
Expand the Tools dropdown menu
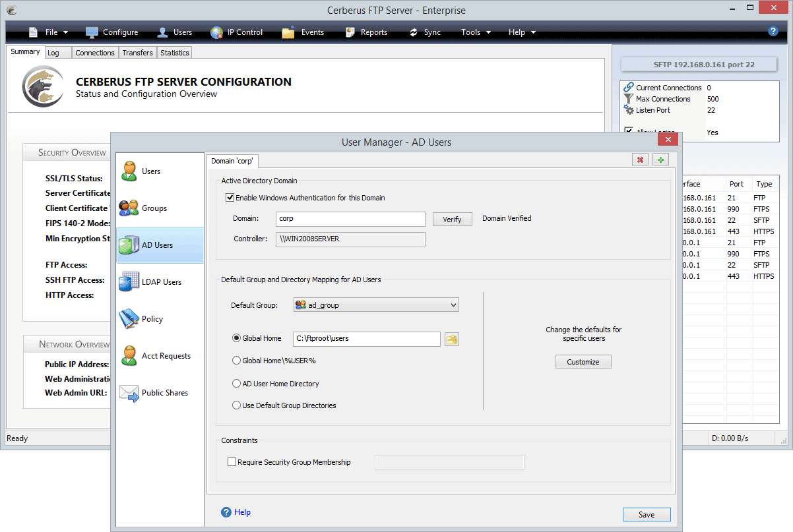point(476,32)
